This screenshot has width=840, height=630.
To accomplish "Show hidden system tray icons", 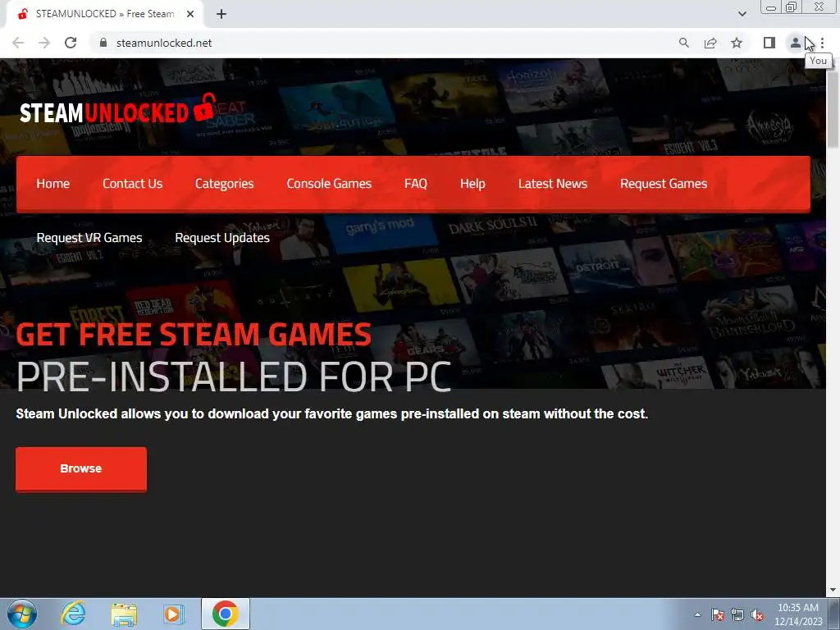I will point(697,614).
